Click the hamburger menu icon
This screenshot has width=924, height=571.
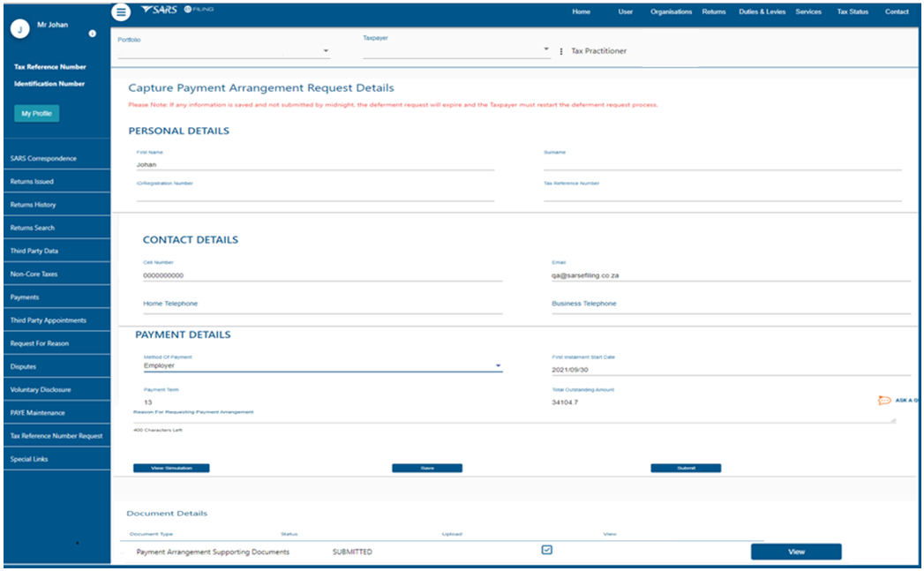click(x=122, y=12)
